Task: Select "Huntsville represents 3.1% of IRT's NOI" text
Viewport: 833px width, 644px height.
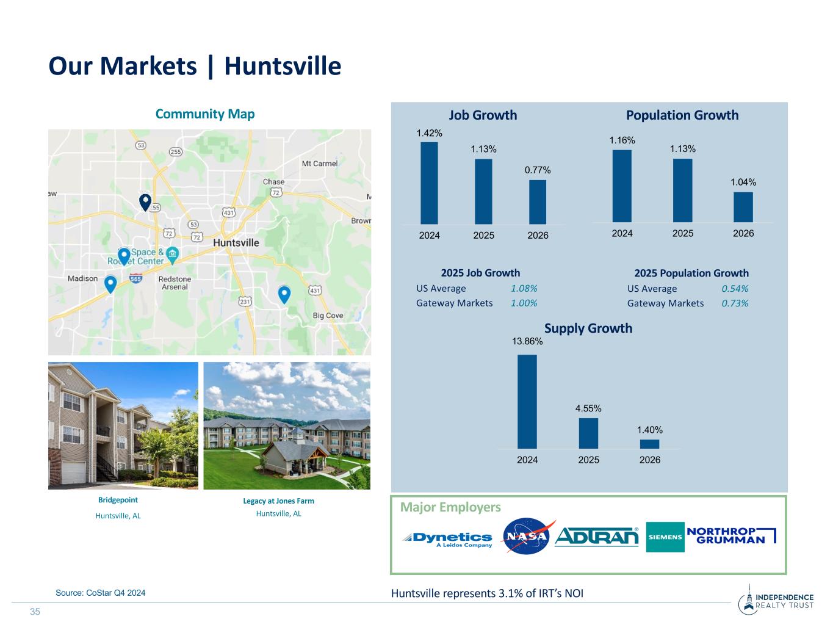Action: 487,593
